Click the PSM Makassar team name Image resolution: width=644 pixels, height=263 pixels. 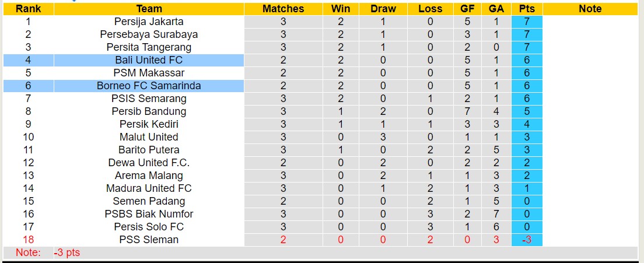tap(149, 73)
